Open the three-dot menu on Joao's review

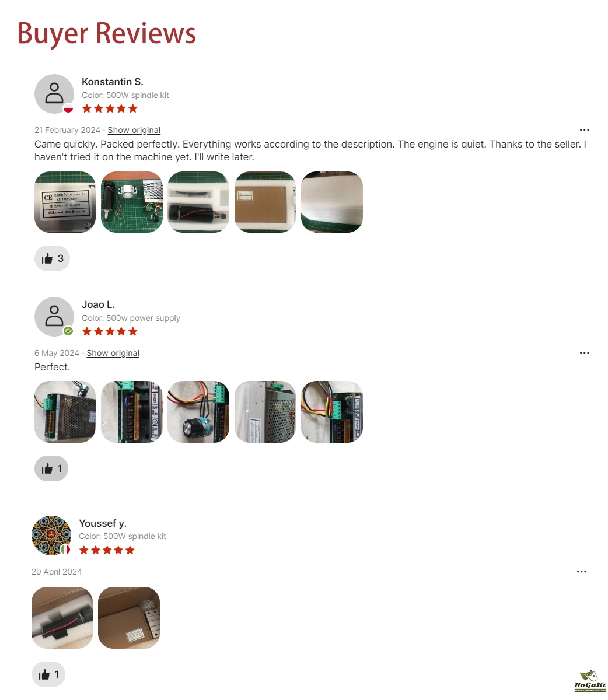click(x=584, y=353)
